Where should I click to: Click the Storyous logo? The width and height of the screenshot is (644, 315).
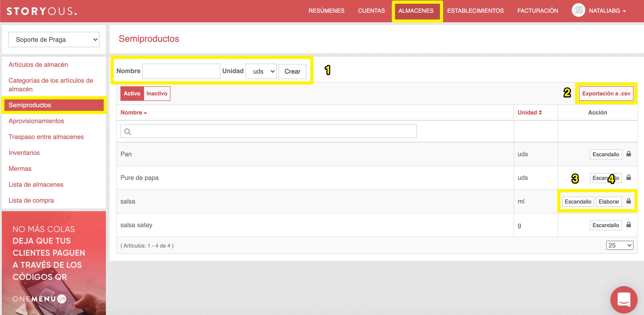[x=42, y=11]
